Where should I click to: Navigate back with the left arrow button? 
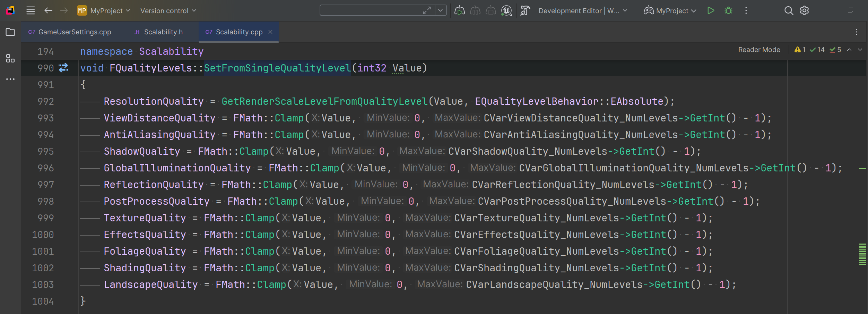48,10
